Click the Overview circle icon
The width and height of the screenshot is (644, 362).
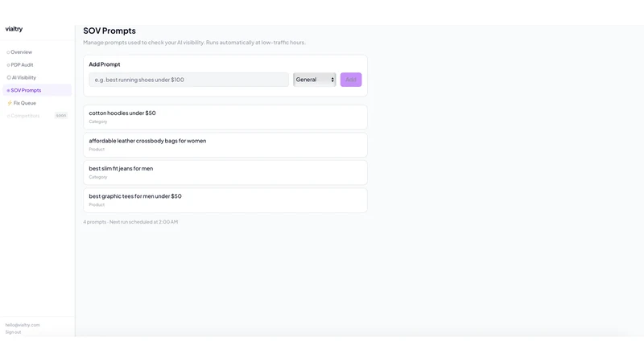tap(8, 52)
